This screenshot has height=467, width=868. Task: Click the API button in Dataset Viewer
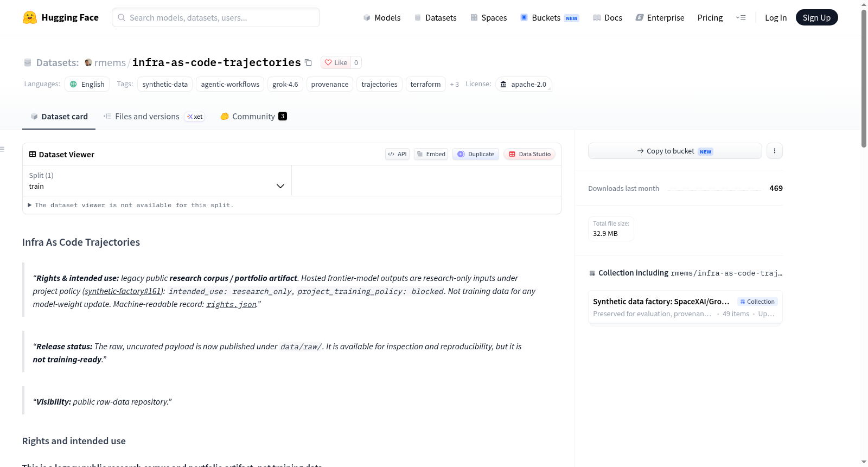click(397, 154)
